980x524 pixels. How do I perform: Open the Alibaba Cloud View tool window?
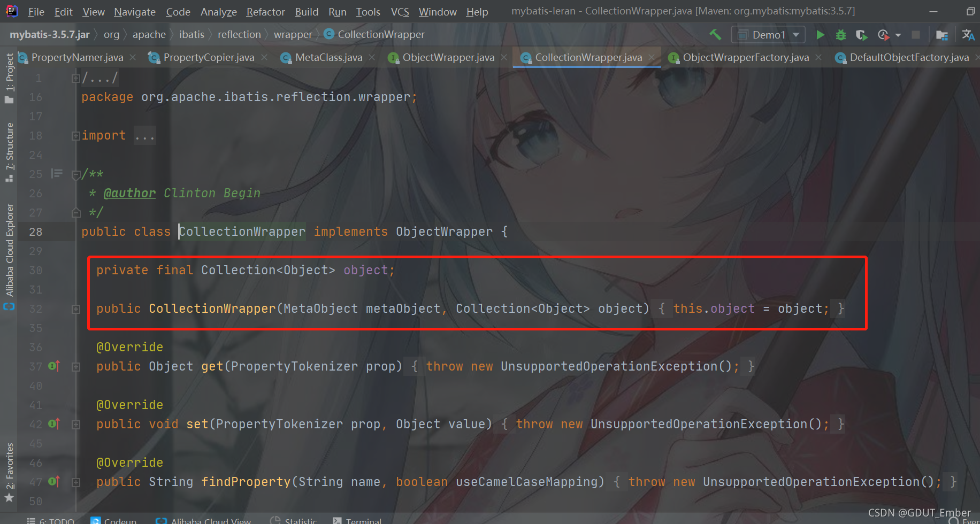coord(203,521)
